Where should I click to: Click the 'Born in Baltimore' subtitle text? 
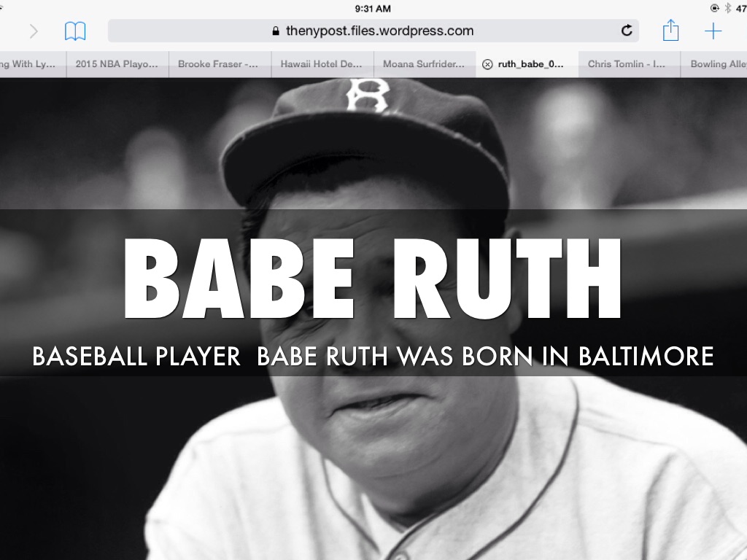coord(373,356)
